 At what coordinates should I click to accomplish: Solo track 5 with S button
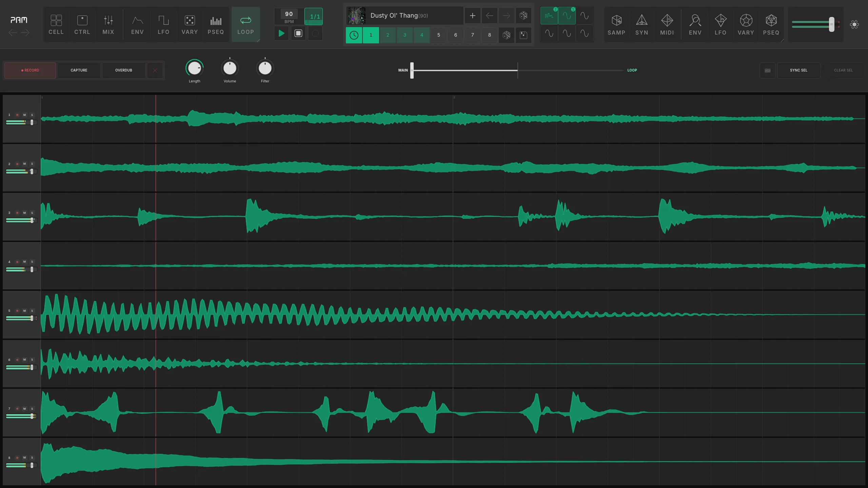coord(32,311)
